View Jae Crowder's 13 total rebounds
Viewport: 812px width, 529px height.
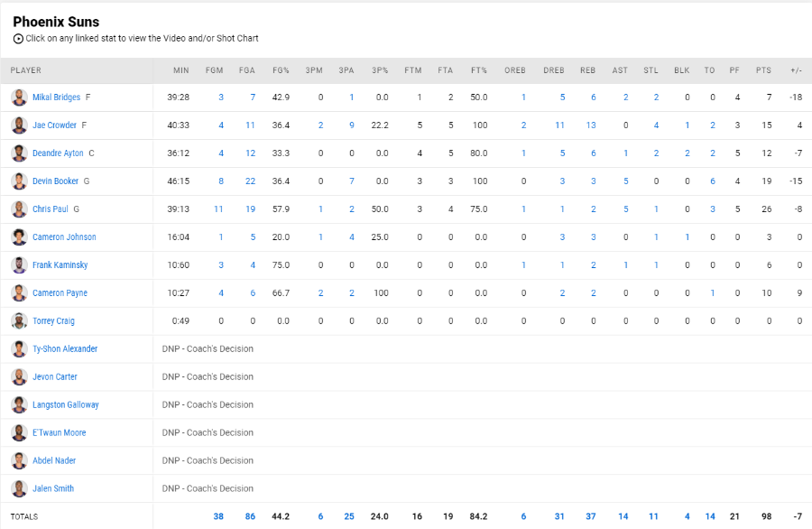coord(591,125)
